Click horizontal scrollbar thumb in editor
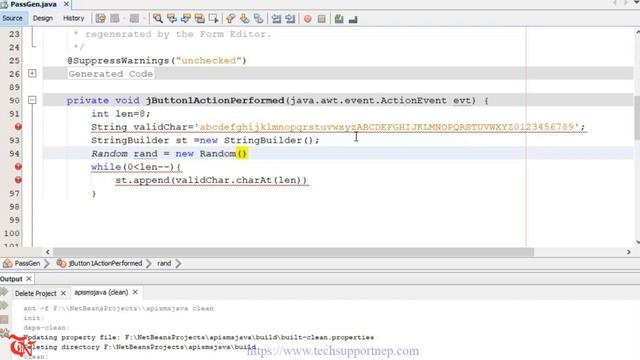The width and height of the screenshot is (640, 360). 293,252
